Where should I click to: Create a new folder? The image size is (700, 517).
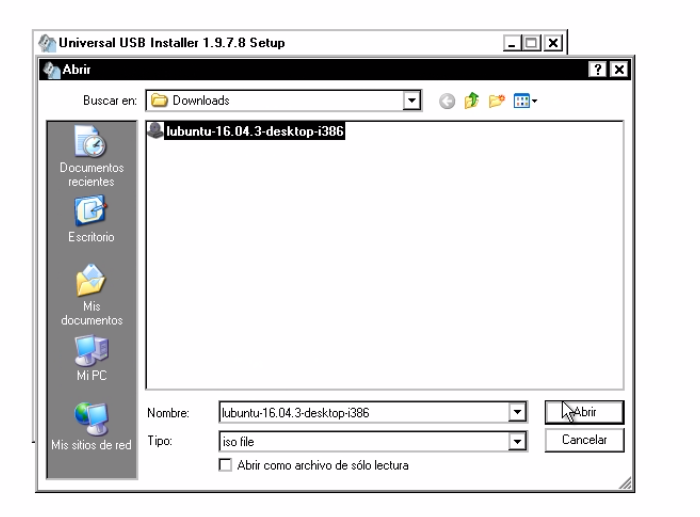point(496,100)
